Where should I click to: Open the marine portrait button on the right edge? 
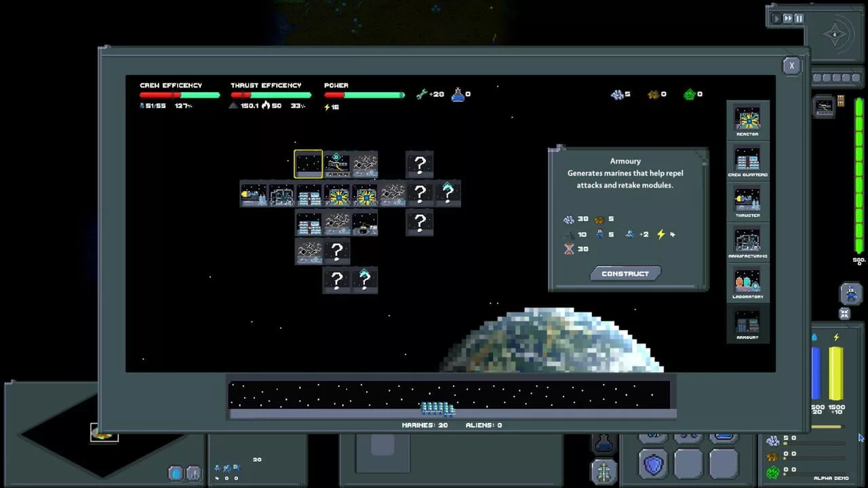point(850,294)
